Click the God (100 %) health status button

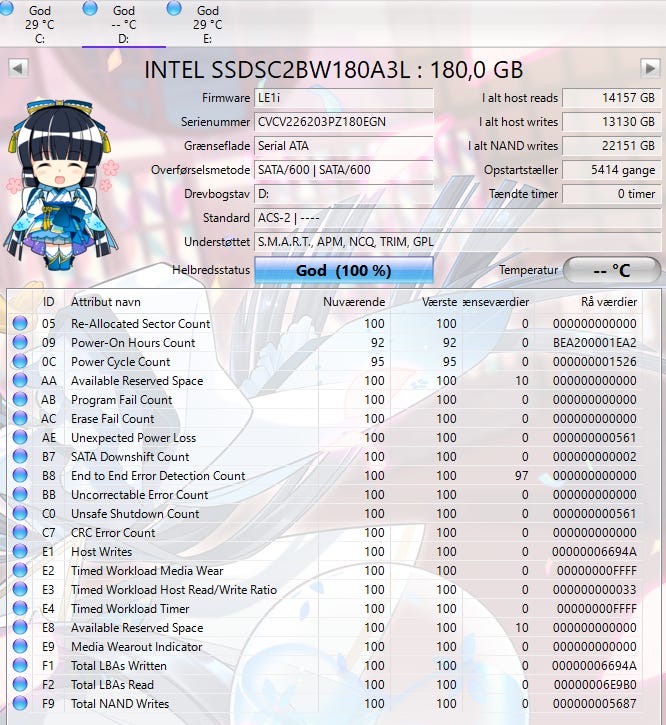344,270
